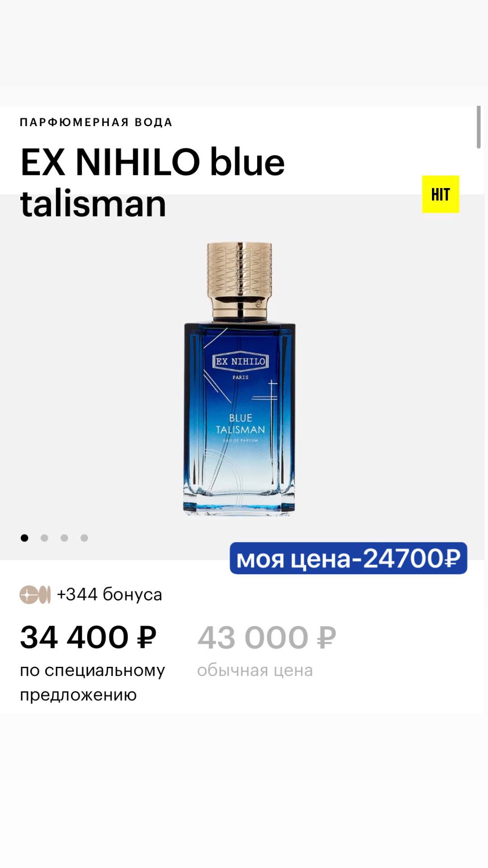Click the EX NIHILO logo on bottle

[x=240, y=361]
